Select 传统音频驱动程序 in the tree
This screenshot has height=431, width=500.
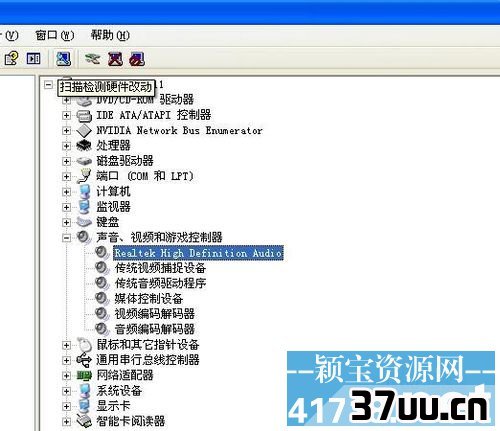click(x=160, y=283)
